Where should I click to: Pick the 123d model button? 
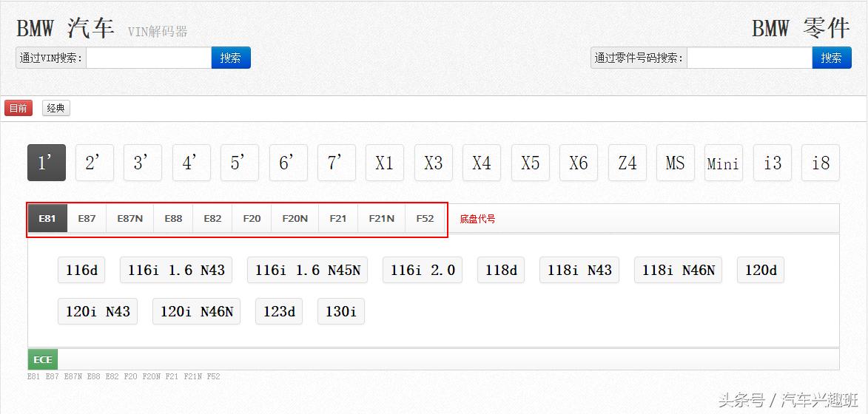pos(279,311)
